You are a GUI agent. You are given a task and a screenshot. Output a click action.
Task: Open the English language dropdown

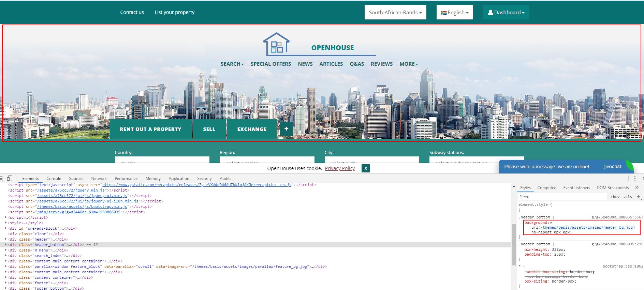pos(455,12)
